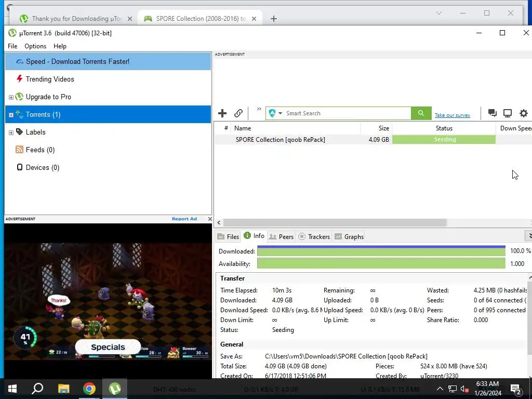Click the Add Torrent plus icon
Viewport: 532px width, 399px height.
[222, 113]
